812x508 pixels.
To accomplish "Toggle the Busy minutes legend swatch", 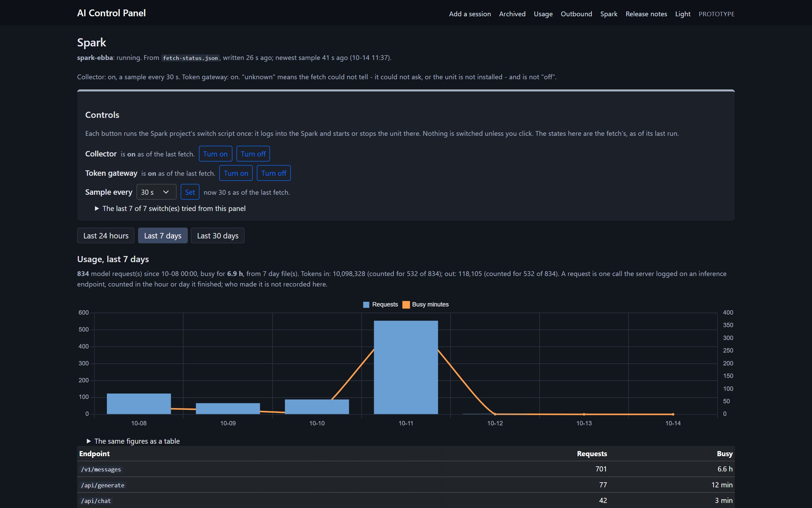I will pos(406,304).
